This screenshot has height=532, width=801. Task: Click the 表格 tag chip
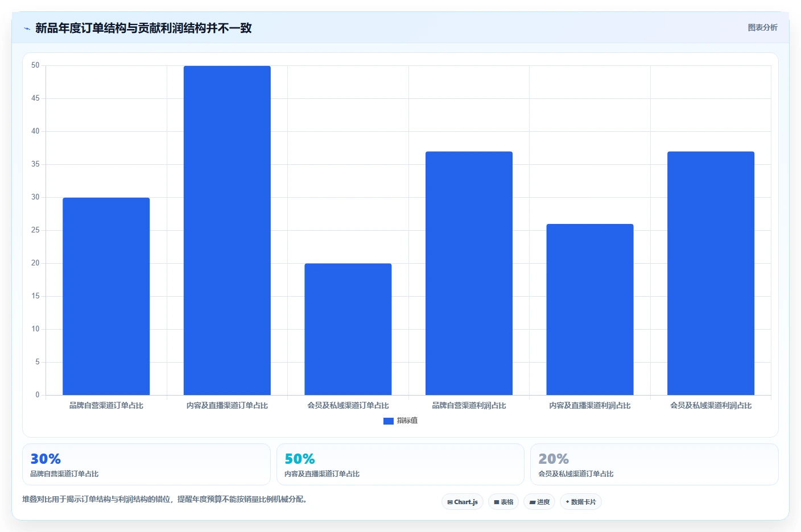(503, 502)
